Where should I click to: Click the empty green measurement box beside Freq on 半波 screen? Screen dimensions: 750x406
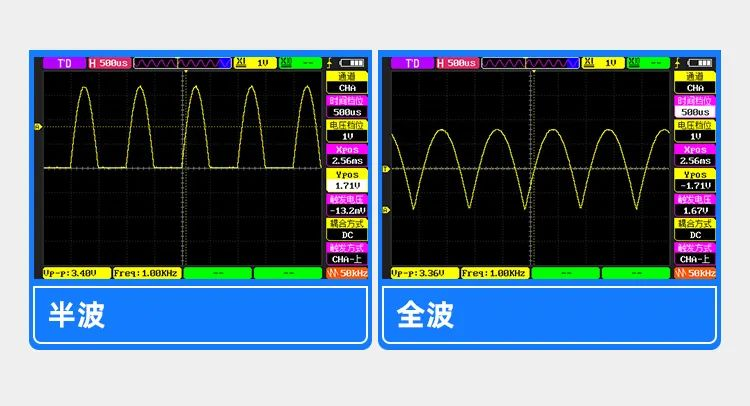[218, 273]
